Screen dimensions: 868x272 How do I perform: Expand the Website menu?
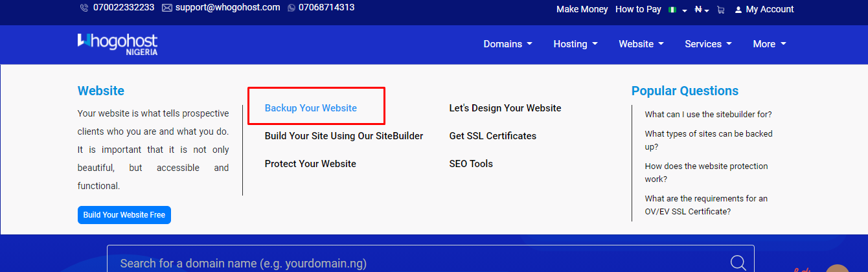(x=641, y=44)
